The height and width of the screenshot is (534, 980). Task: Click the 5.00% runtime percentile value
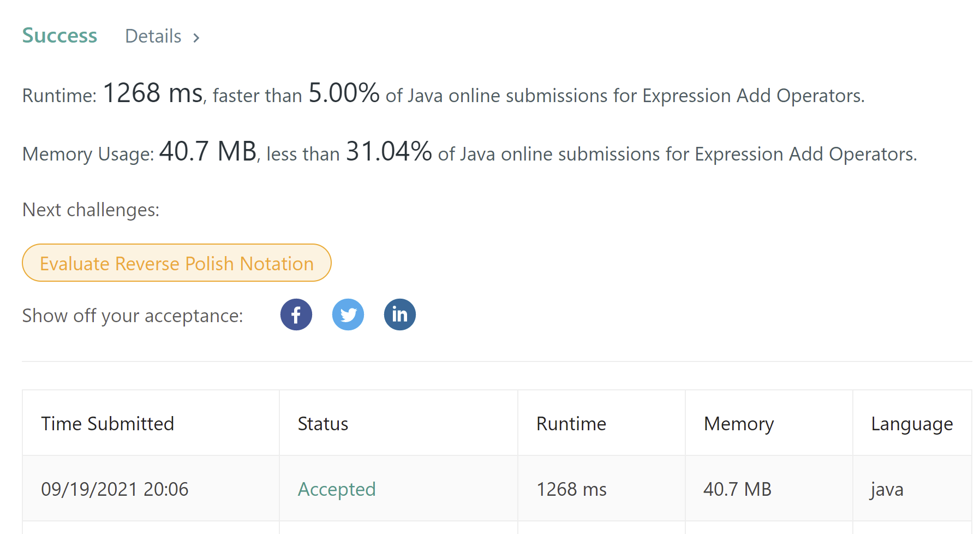pyautogui.click(x=344, y=93)
